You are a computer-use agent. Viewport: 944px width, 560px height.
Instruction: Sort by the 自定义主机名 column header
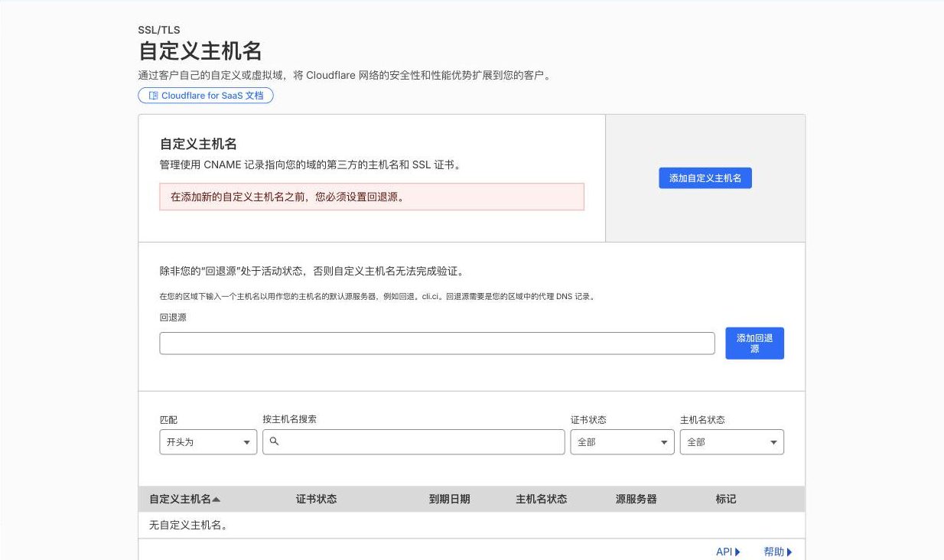click(x=184, y=499)
